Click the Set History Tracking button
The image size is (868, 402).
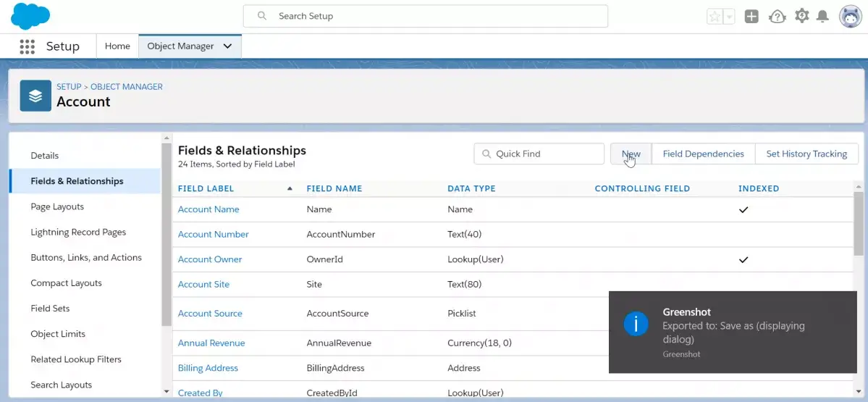(x=806, y=154)
